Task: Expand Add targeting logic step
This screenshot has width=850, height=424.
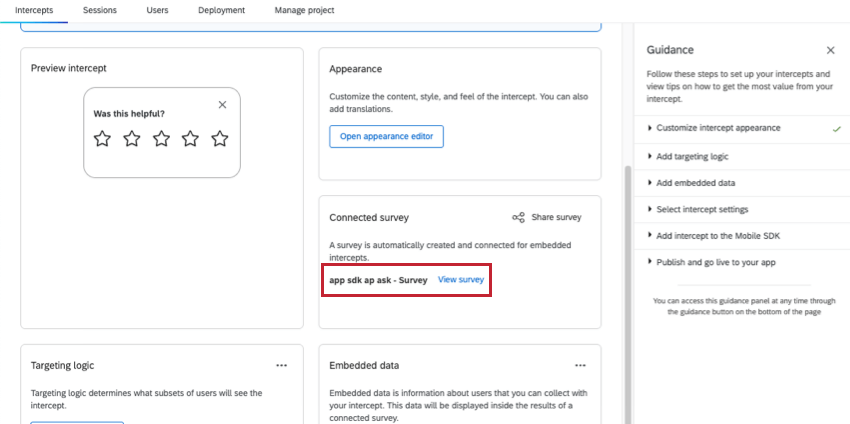Action: pyautogui.click(x=692, y=156)
